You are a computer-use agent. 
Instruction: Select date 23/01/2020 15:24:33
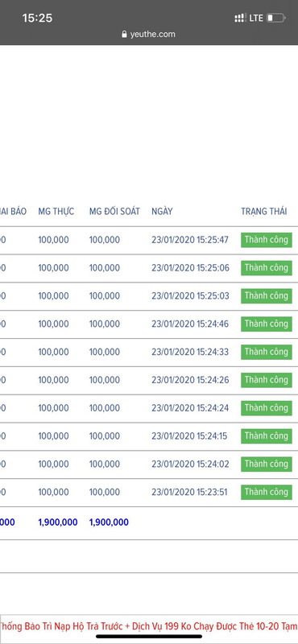pyautogui.click(x=190, y=352)
